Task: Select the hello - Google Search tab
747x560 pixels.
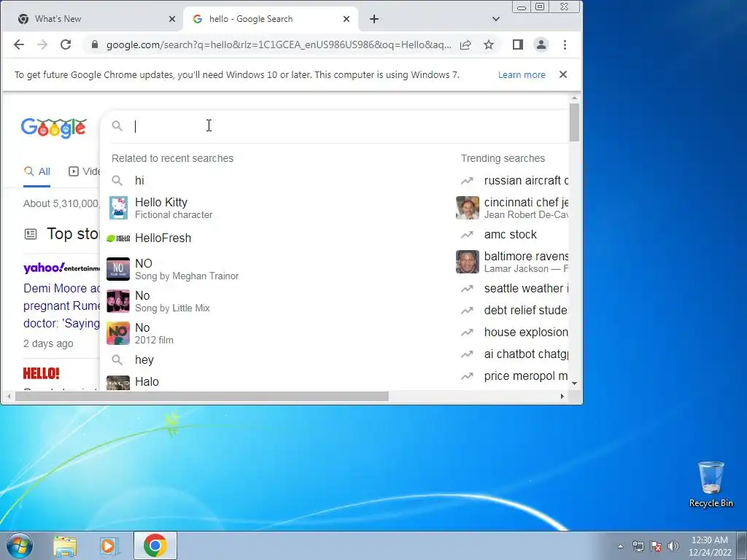Action: click(271, 19)
